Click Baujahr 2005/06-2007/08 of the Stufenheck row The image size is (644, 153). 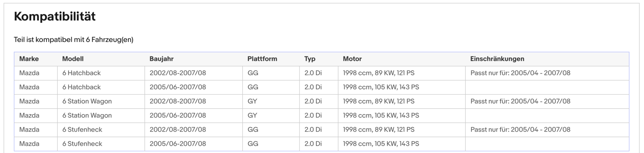178,144
